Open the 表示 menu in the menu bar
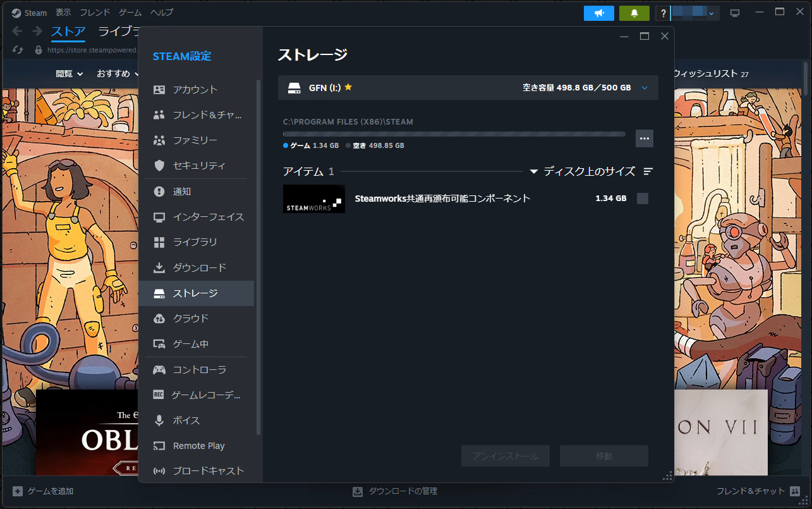The width and height of the screenshot is (812, 509). (63, 12)
